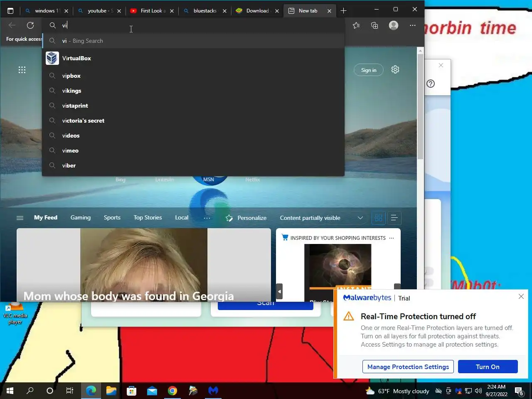
Task: Show more feed categories ellipsis
Action: [x=207, y=218]
